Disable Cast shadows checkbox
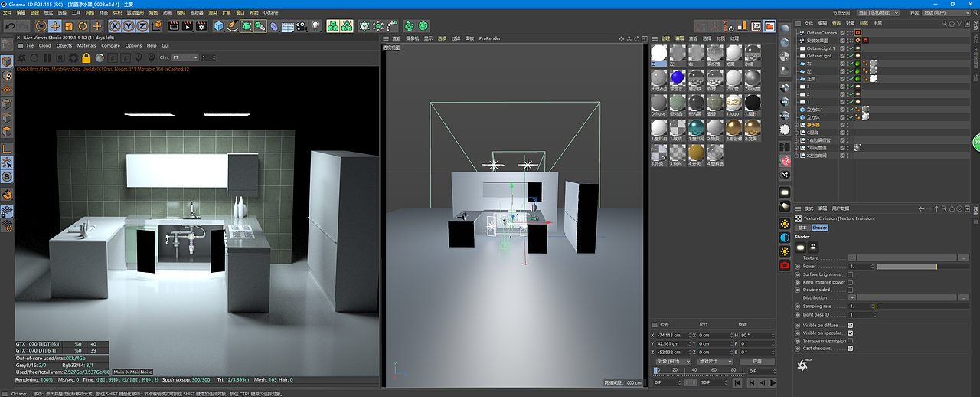Viewport: 980px width, 397px height. (x=851, y=349)
